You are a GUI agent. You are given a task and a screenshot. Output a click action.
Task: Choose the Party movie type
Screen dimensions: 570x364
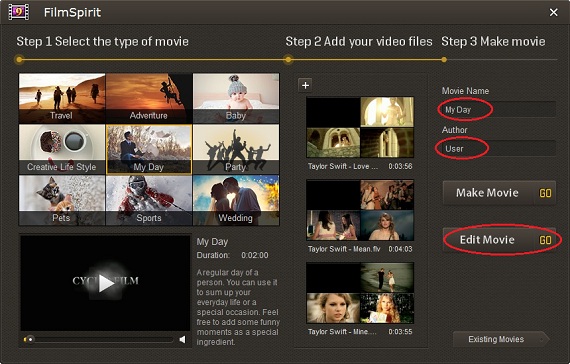(236, 149)
